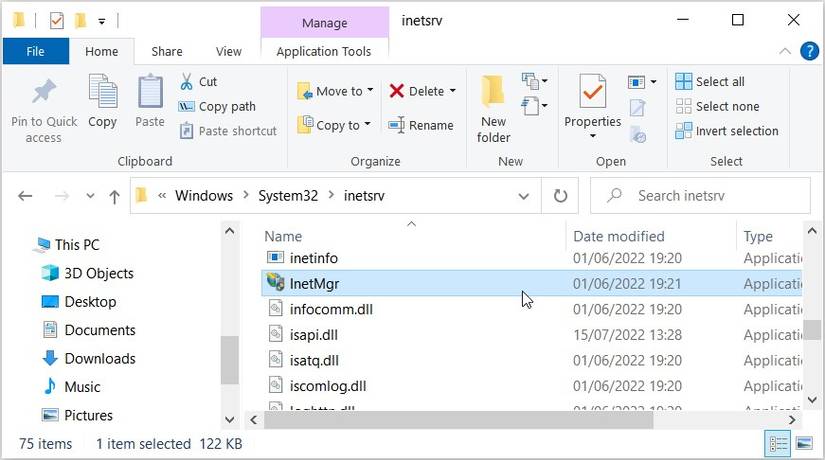Image resolution: width=825 pixels, height=460 pixels.
Task: Click the Paste clipboard icon
Action: coord(150,92)
